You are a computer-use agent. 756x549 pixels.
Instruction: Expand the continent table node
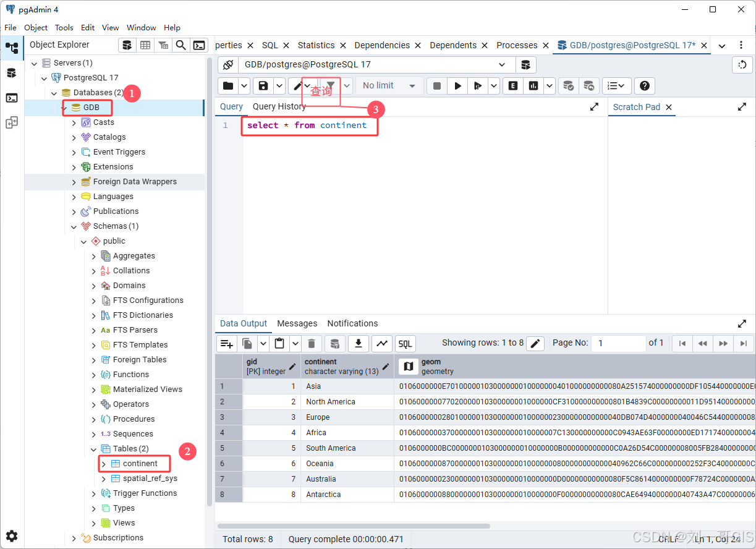coord(104,464)
